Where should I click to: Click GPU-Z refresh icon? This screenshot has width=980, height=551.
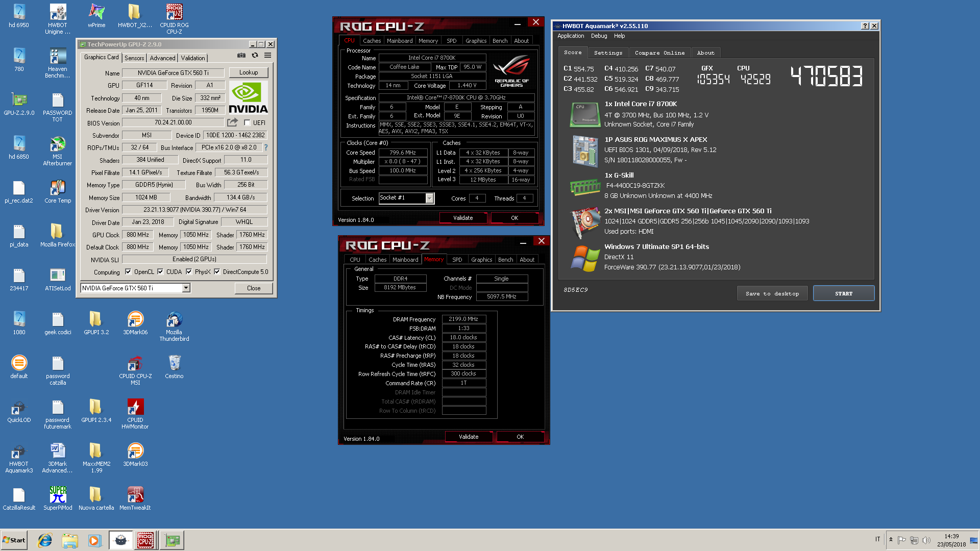pos(255,56)
